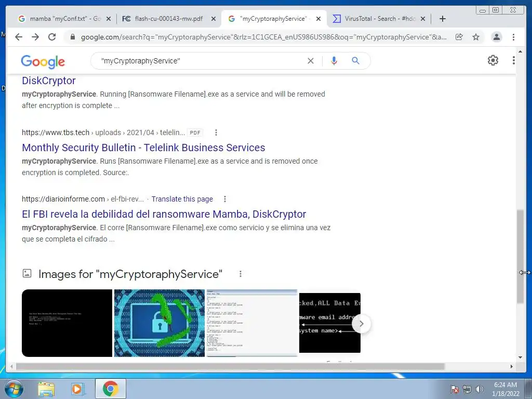
Task: Open Google page three-dot options
Action: coord(514,60)
